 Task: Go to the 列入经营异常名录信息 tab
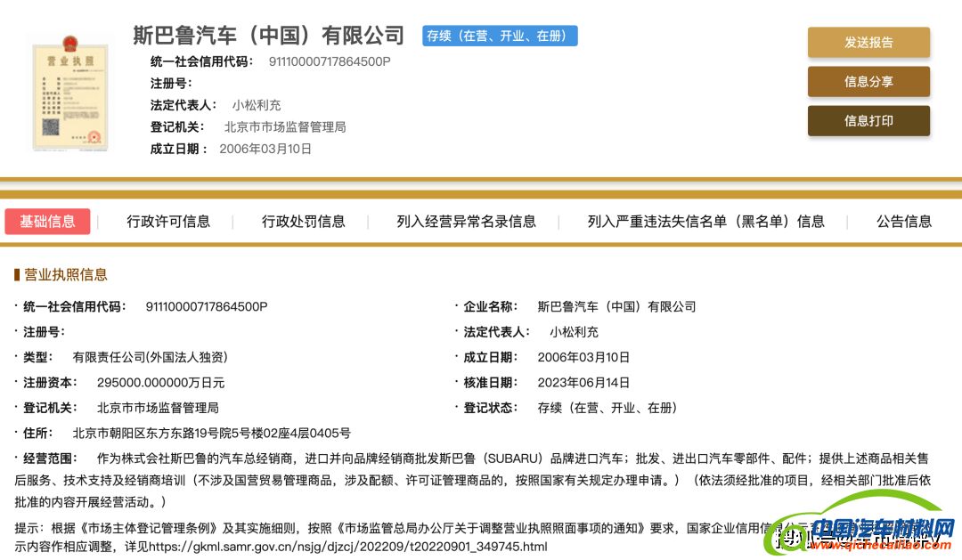(466, 222)
